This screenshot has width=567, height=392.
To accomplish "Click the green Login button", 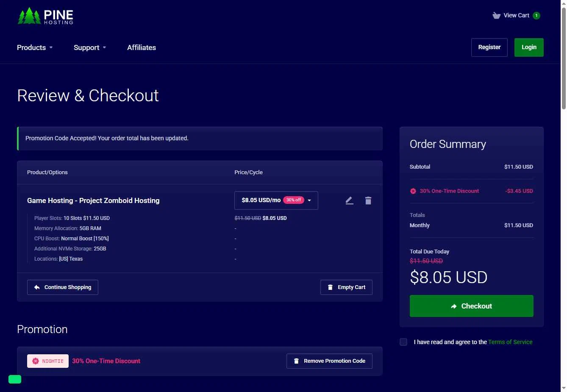I will 529,47.
